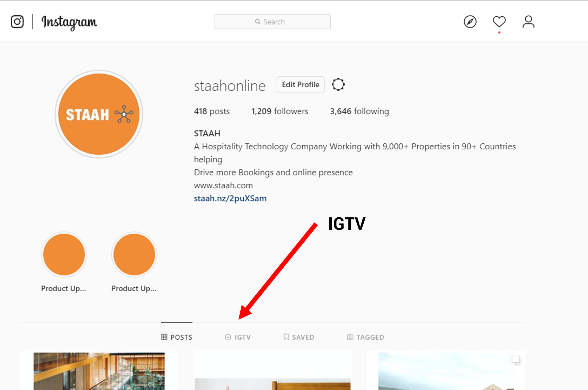Viewport: 588px width, 390px height.
Task: Open activity feed heart icon
Action: point(499,21)
